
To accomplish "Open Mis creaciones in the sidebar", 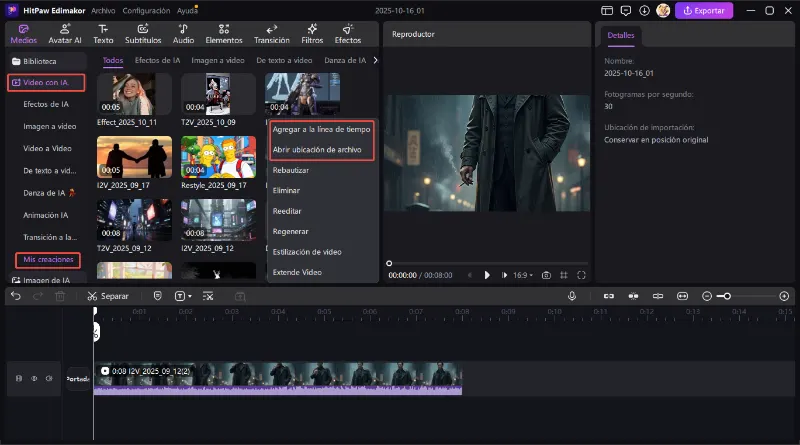I will coord(49,260).
